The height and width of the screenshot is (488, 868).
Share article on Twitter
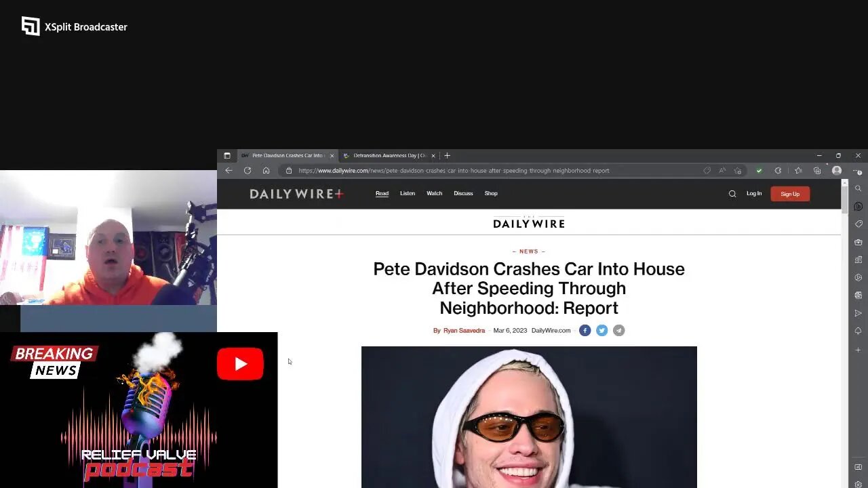[601, 330]
